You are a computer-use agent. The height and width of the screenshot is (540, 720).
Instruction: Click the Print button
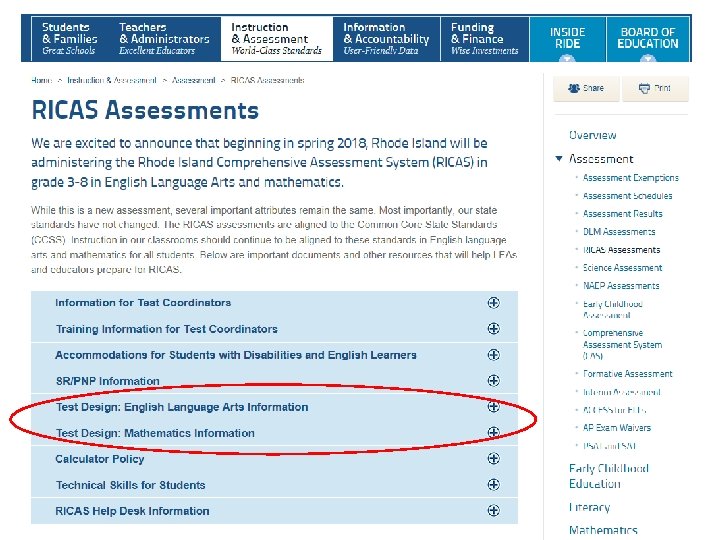coord(655,88)
